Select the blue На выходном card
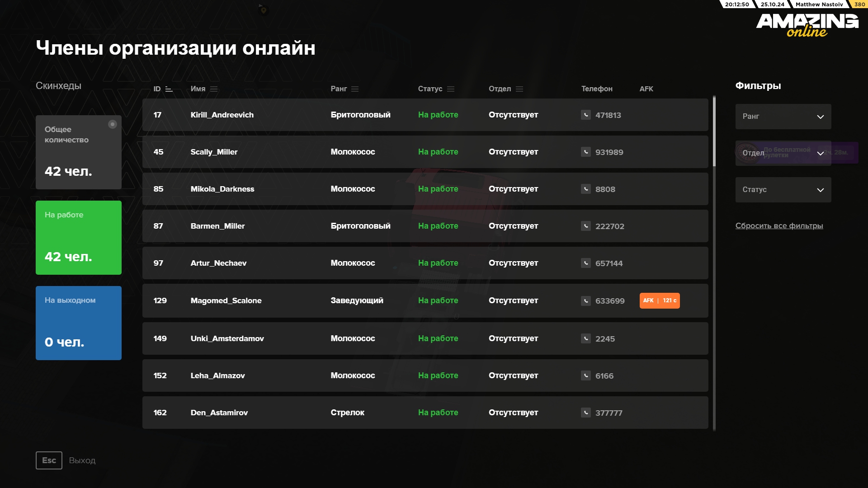The height and width of the screenshot is (488, 868). 79,323
